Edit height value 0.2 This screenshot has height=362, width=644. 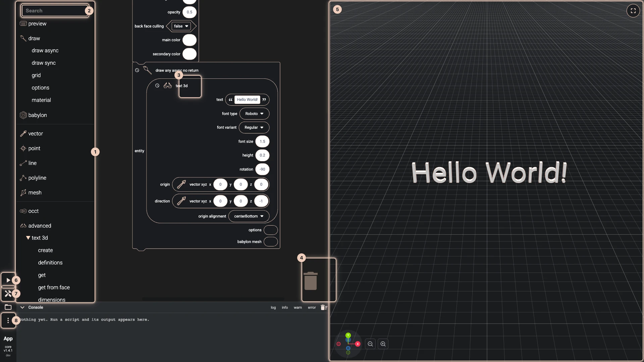tap(262, 156)
